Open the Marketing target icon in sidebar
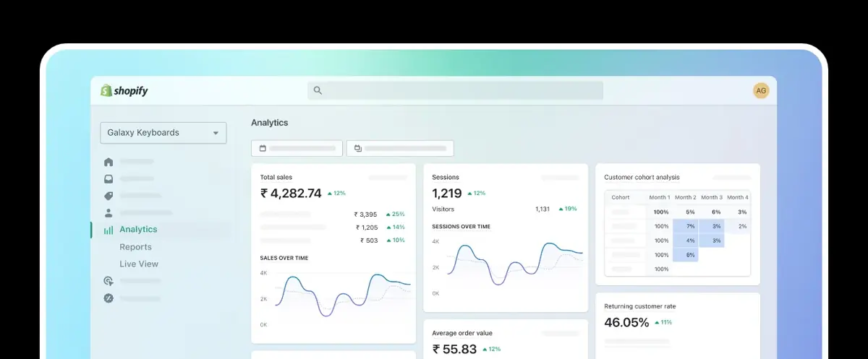 [x=109, y=281]
